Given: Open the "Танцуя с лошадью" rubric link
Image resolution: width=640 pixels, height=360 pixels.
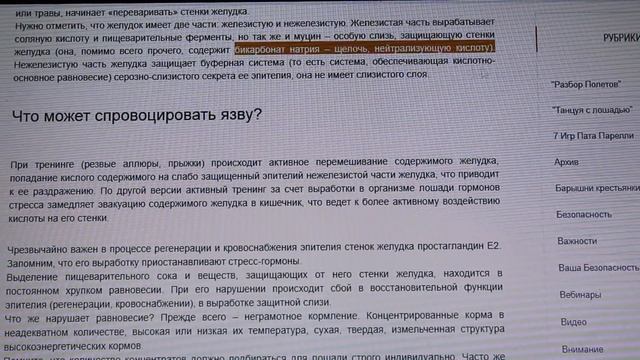Looking at the screenshot, I should pyautogui.click(x=592, y=110).
